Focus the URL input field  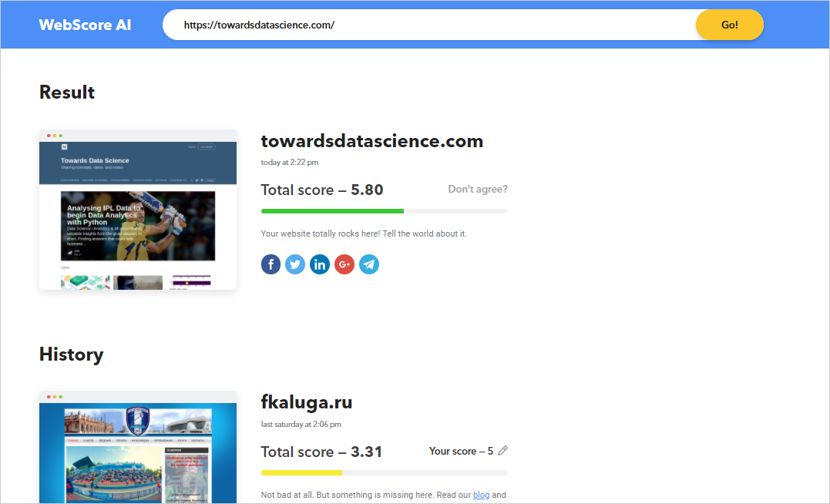click(428, 25)
